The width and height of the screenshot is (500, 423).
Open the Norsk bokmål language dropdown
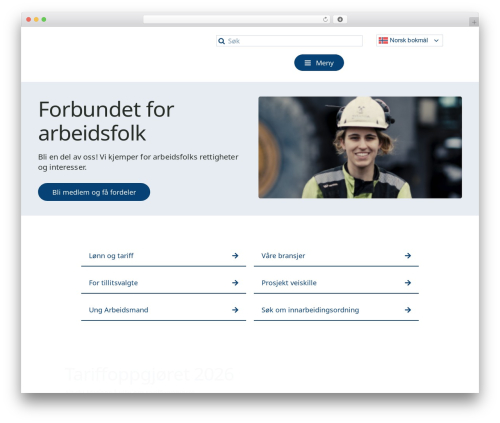(x=409, y=40)
